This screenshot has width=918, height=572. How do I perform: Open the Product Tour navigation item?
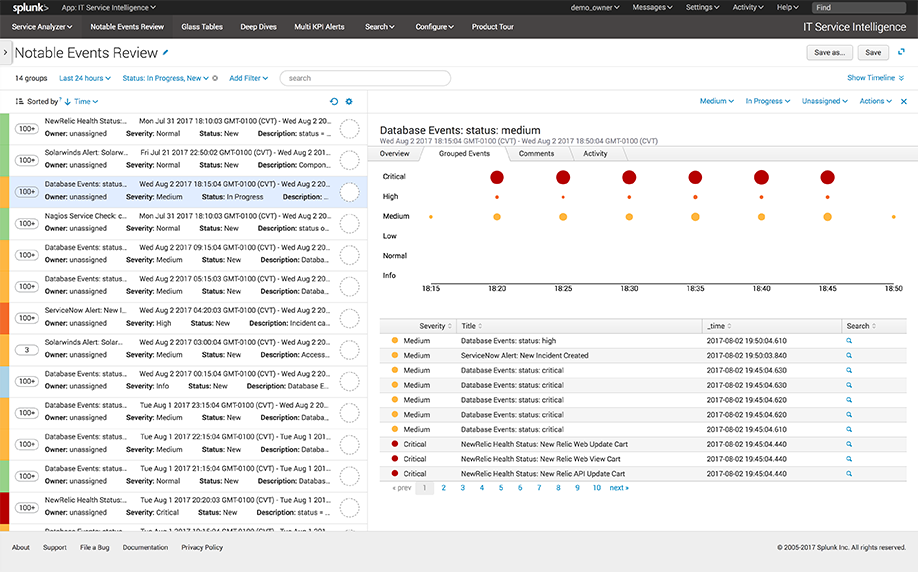point(492,27)
